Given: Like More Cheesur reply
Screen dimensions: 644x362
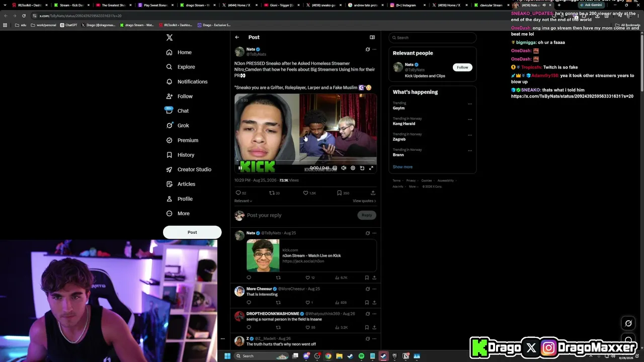Looking at the screenshot, I should [x=309, y=303].
